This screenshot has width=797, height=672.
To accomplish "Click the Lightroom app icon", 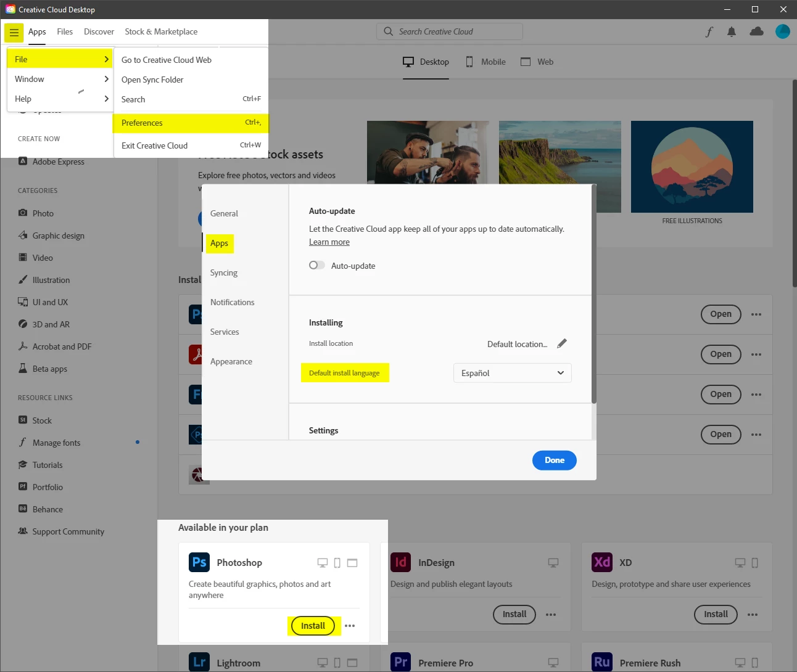I will point(199,662).
